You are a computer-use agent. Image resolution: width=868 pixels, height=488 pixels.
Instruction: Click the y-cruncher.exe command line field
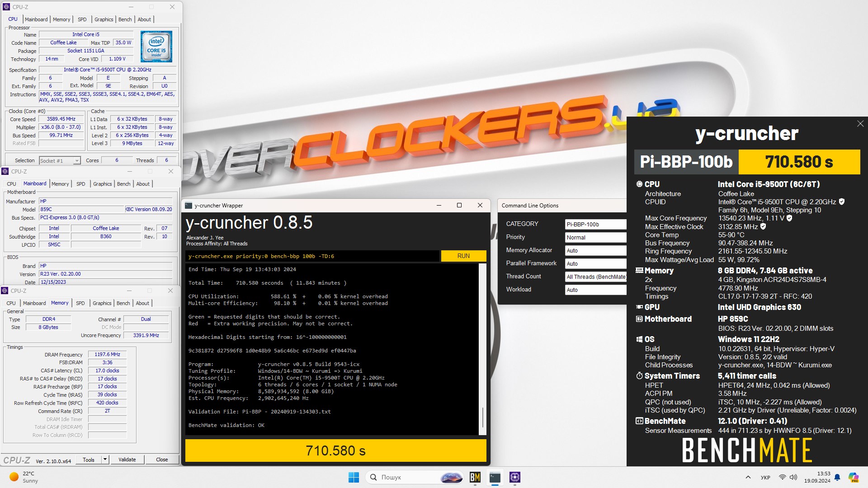pyautogui.click(x=312, y=256)
